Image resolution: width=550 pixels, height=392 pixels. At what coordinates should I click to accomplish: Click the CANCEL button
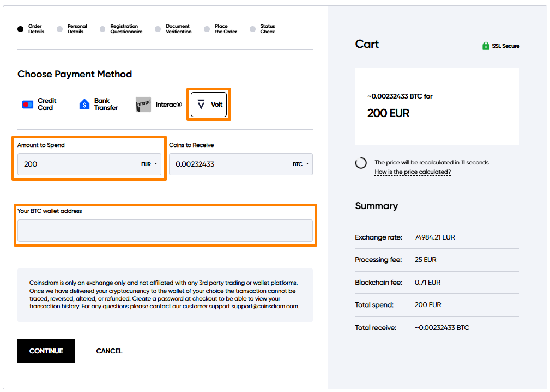pos(109,351)
